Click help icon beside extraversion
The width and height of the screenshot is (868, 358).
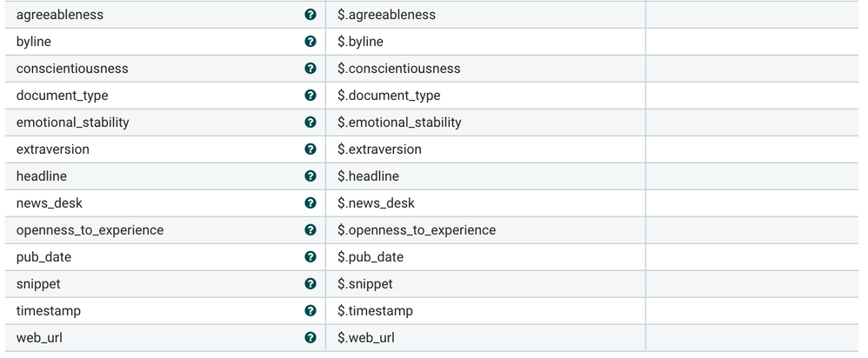310,149
